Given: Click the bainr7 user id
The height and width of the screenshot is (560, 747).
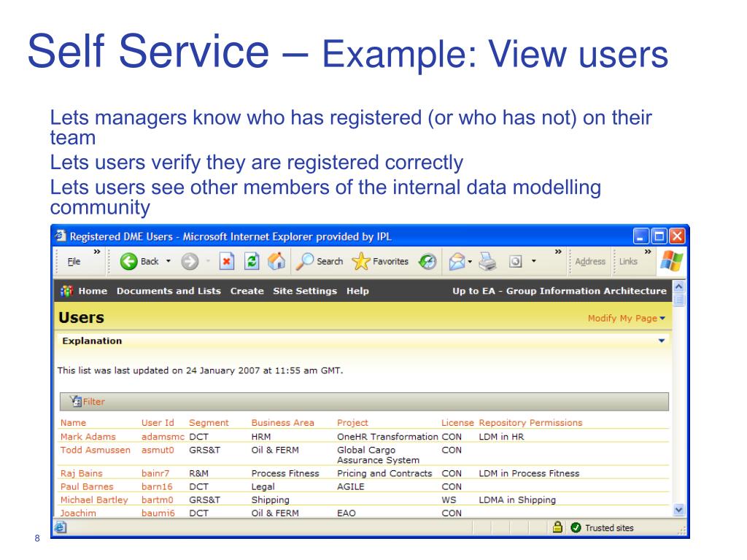Looking at the screenshot, I should click(x=155, y=473).
